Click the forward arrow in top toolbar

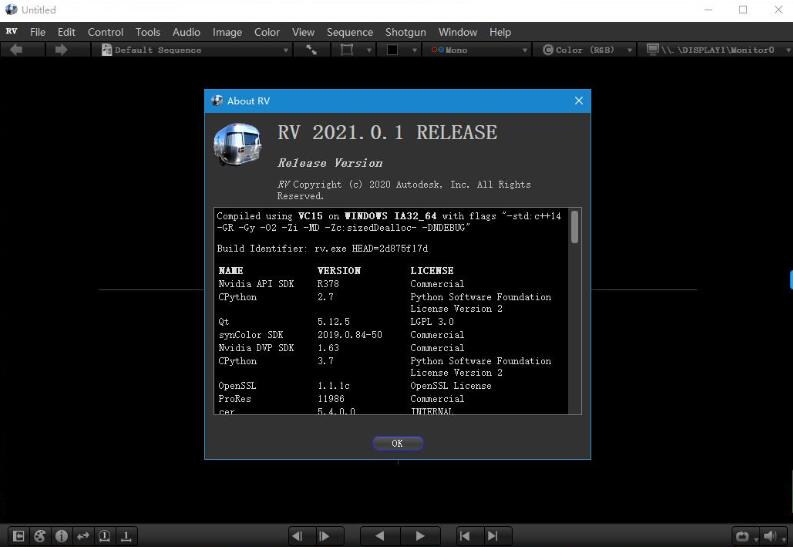61,50
